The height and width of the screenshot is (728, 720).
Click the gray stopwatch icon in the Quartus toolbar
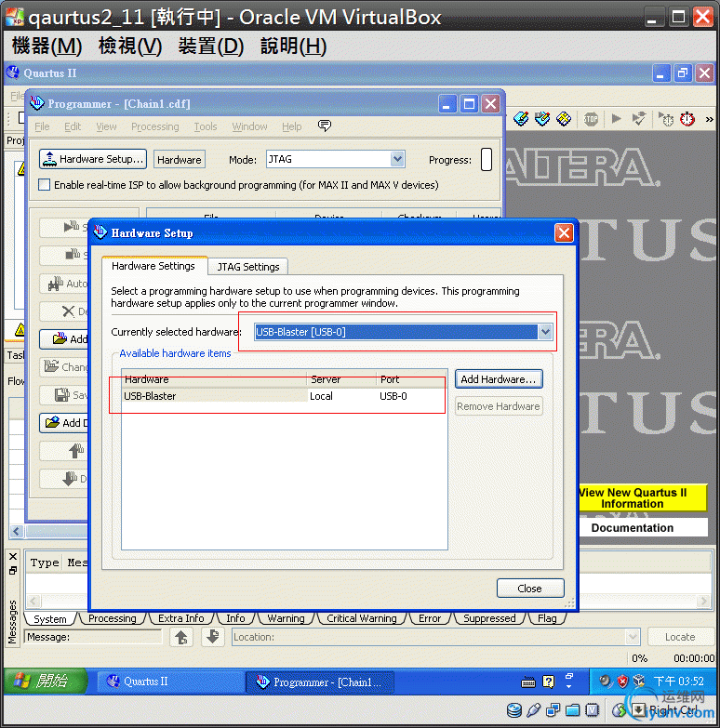coord(666,119)
